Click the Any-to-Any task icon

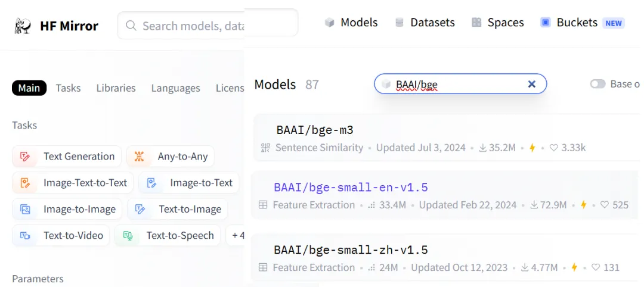[139, 156]
